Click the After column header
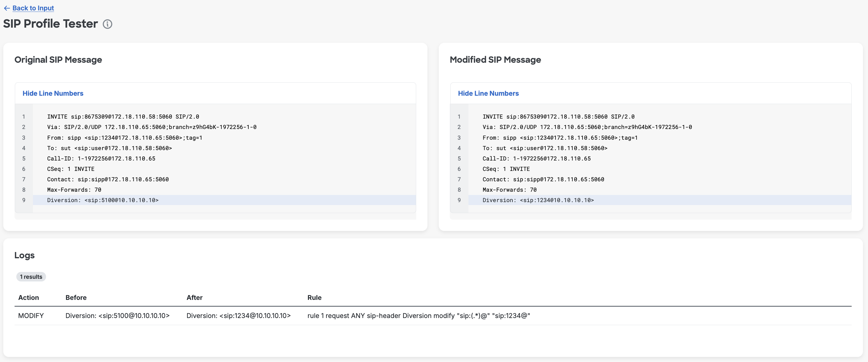Screen dimensions: 868x362 (195, 298)
